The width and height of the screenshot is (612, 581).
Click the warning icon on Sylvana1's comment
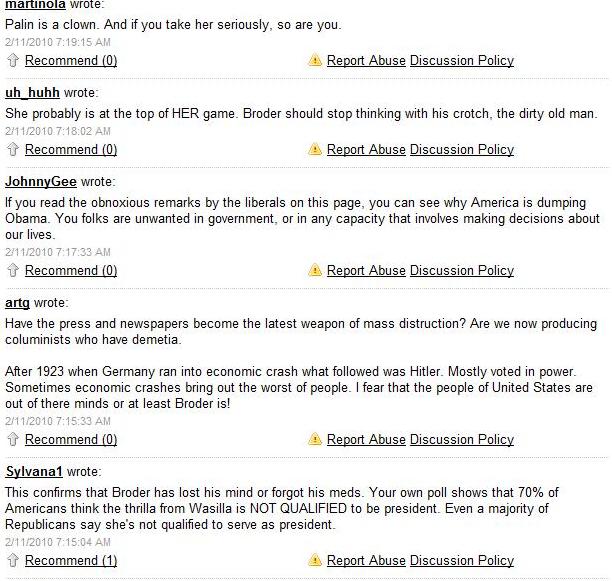(315, 560)
